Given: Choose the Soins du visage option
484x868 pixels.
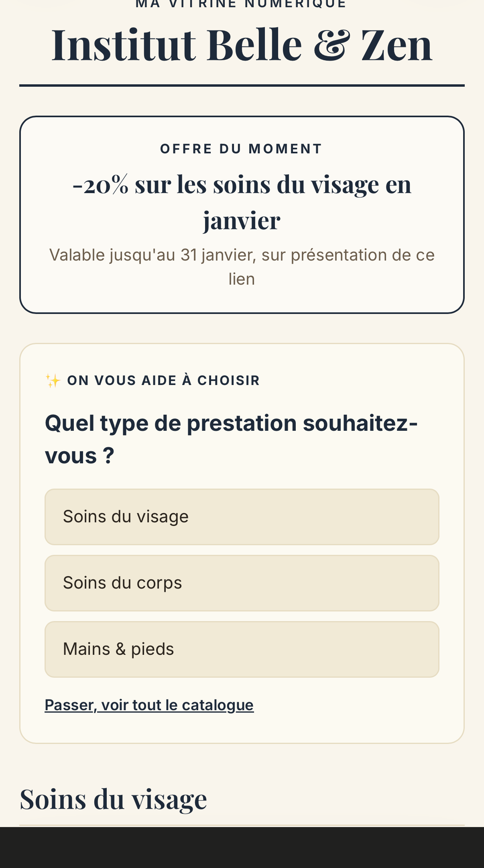Looking at the screenshot, I should pyautogui.click(x=242, y=517).
